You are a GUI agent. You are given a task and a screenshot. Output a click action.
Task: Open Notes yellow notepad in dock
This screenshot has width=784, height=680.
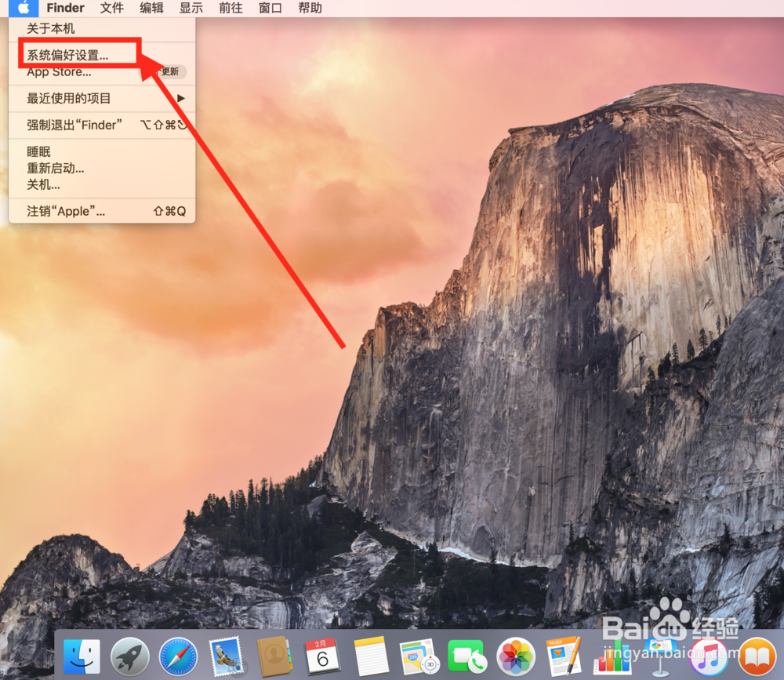(x=371, y=656)
